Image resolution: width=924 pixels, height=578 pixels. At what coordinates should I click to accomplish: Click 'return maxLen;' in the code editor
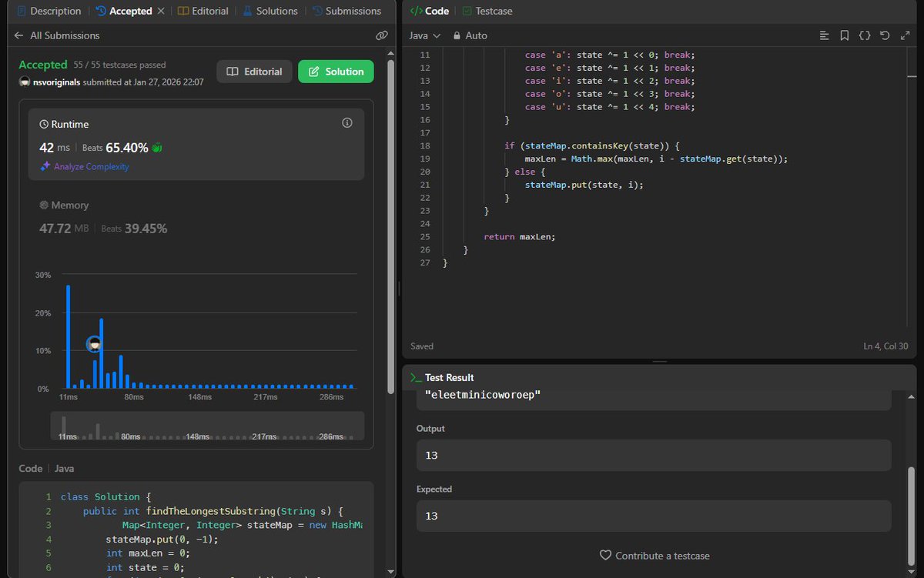(x=519, y=236)
